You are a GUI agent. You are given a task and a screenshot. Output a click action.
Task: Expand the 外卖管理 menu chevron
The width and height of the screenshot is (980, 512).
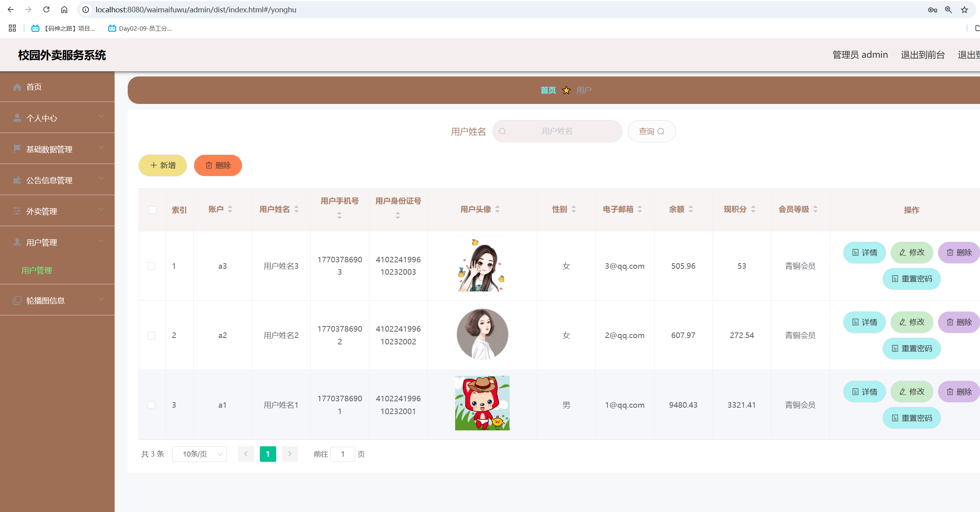point(101,209)
